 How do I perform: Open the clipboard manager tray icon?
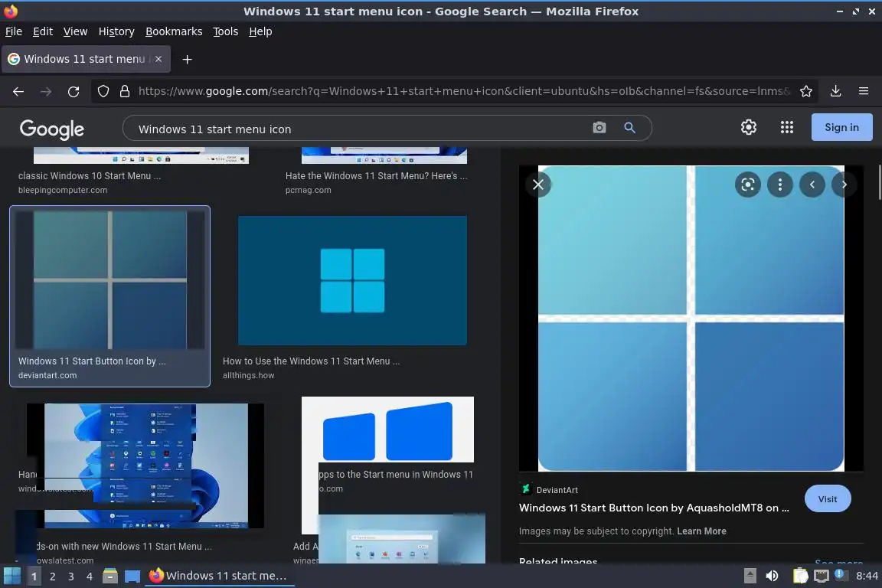[x=800, y=576]
